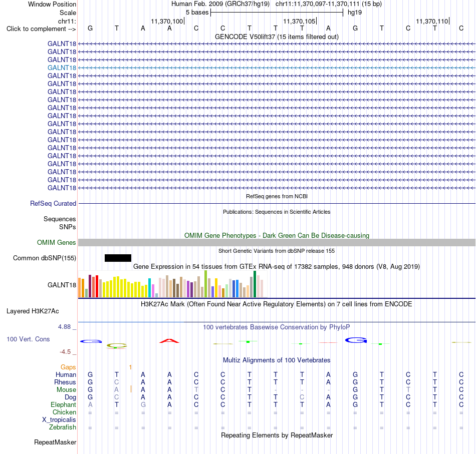Click the Chicken species label

pyautogui.click(x=64, y=412)
